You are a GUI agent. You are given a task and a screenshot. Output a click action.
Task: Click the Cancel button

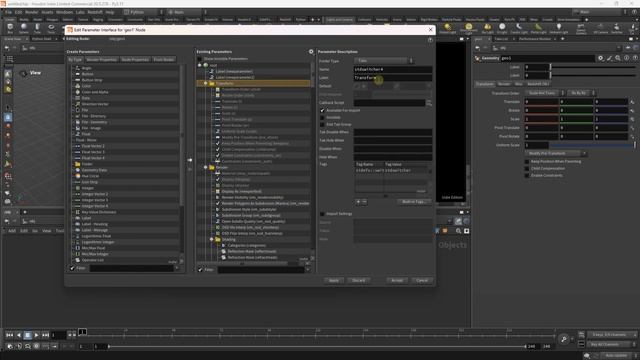(422, 280)
